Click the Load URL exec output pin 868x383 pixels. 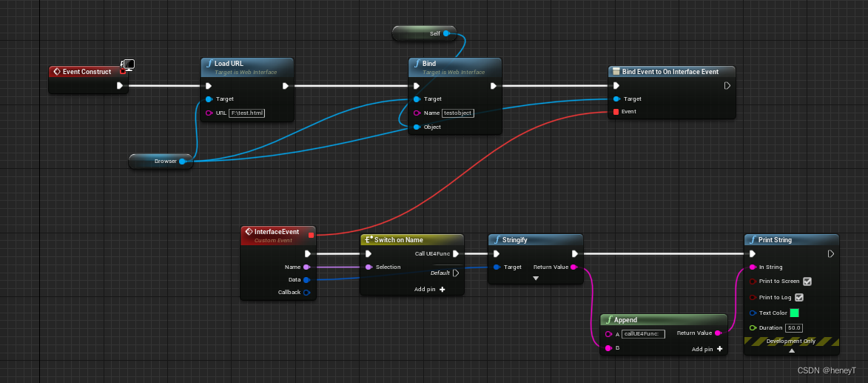285,85
